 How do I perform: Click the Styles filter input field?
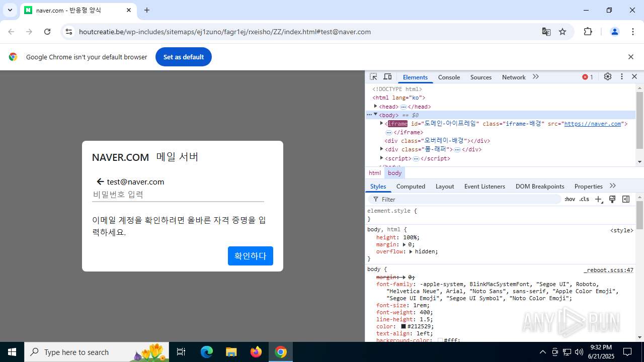(x=465, y=200)
